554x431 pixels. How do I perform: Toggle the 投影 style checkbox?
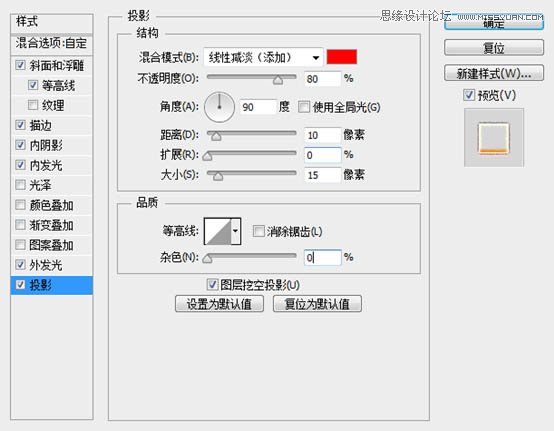coord(20,284)
